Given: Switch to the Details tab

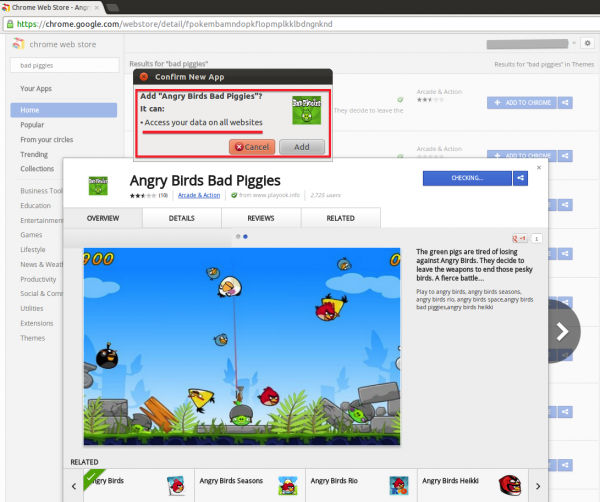Looking at the screenshot, I should coord(181,217).
